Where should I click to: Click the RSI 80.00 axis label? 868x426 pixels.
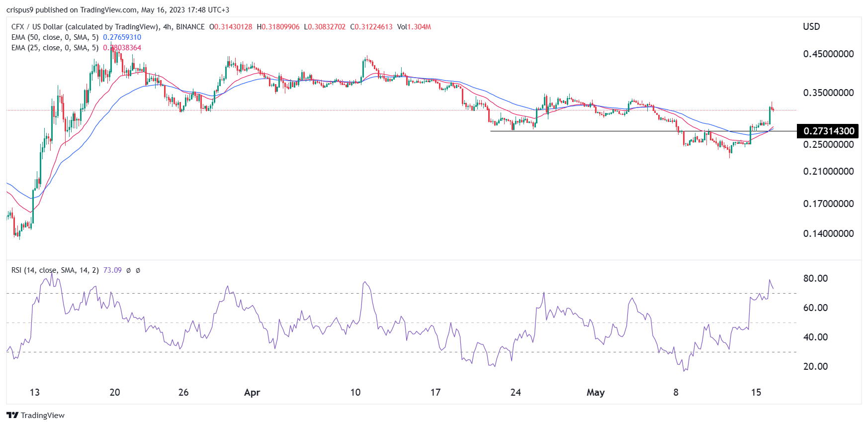coord(816,278)
